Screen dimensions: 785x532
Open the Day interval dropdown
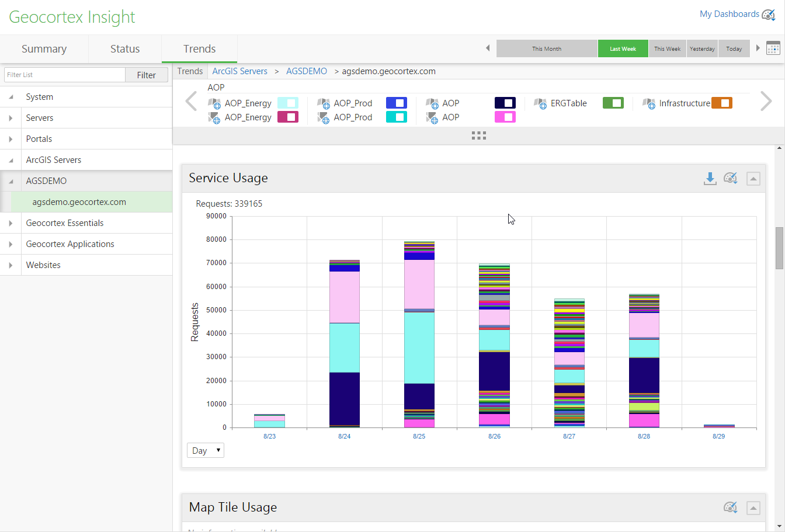click(x=206, y=450)
